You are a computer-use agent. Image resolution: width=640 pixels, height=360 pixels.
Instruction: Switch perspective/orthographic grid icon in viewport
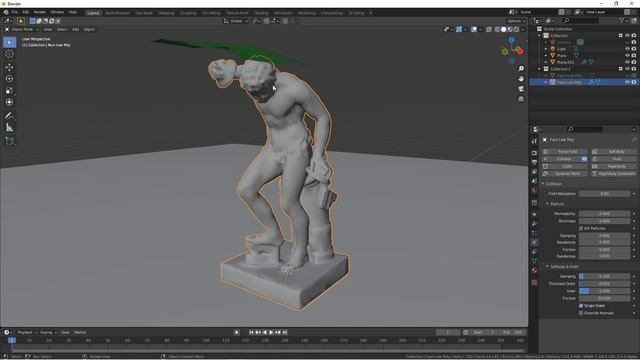pos(521,99)
